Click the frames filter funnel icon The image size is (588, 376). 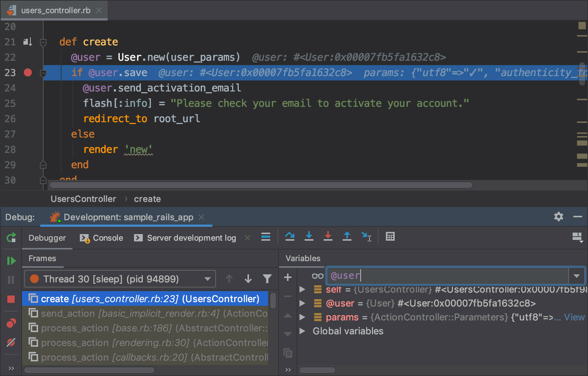tap(267, 279)
